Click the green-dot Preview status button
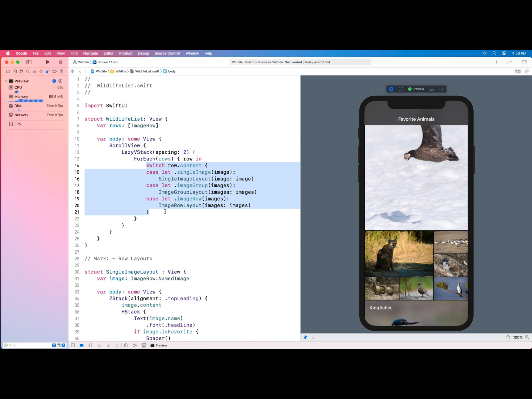This screenshot has width=532, height=399. (416, 89)
